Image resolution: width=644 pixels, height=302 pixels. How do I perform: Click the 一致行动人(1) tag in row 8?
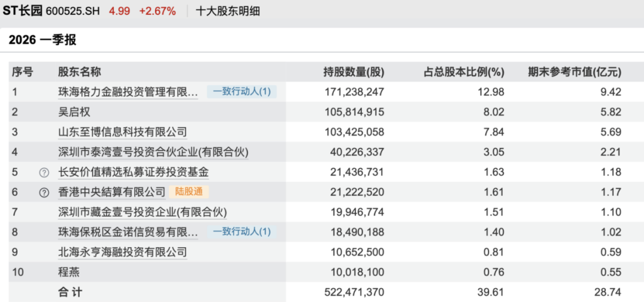point(242,232)
